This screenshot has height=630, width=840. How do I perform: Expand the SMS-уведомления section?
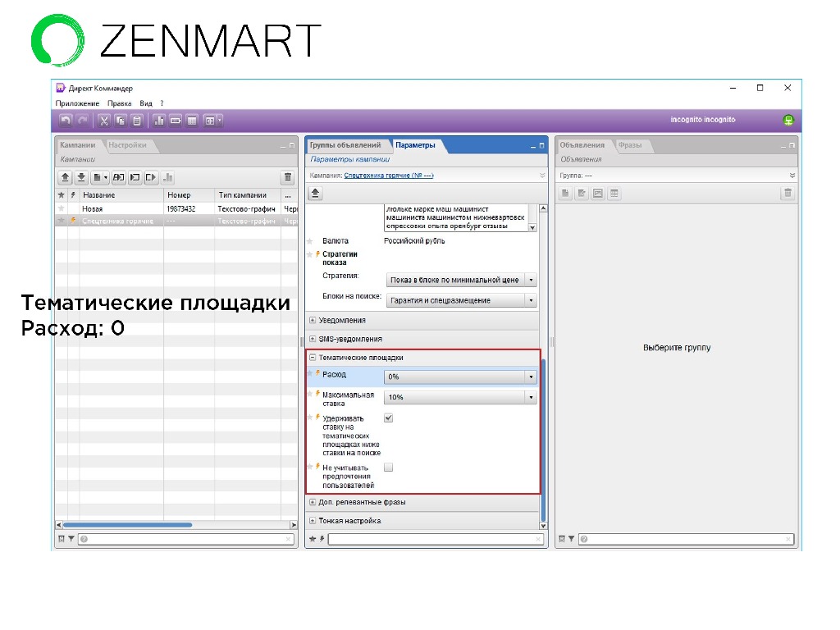313,339
